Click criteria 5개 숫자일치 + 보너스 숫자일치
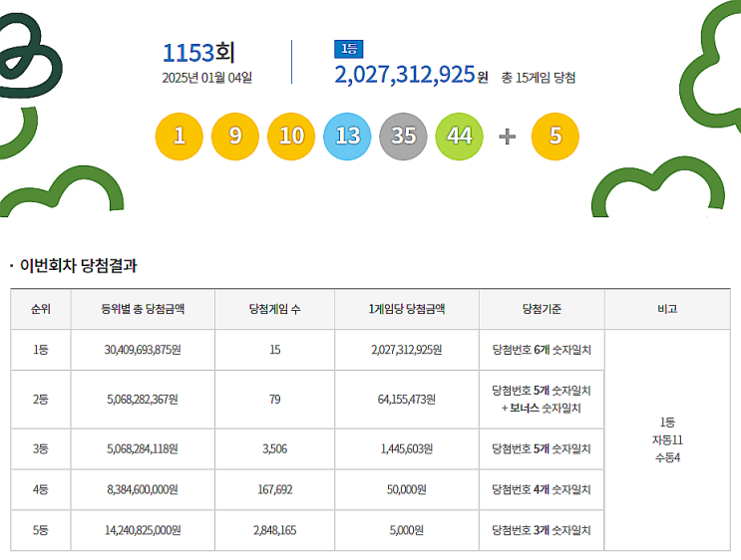Viewport: 741px width, 560px height. tap(542, 400)
